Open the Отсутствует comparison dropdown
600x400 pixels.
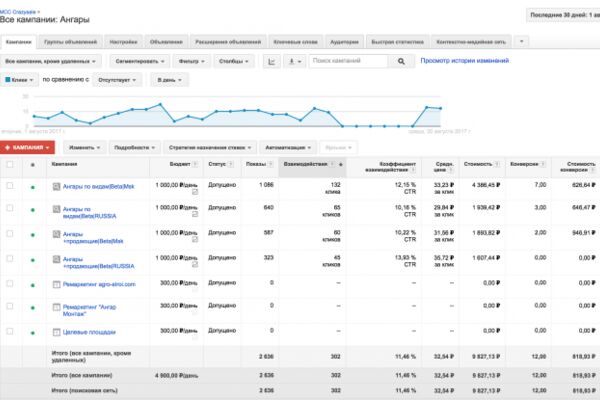click(117, 80)
